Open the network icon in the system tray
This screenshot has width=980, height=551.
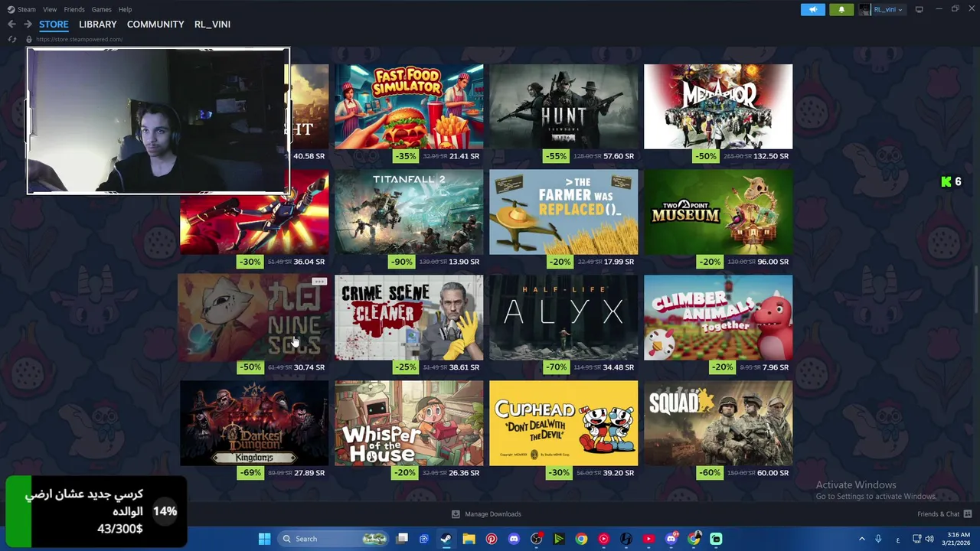coord(917,539)
